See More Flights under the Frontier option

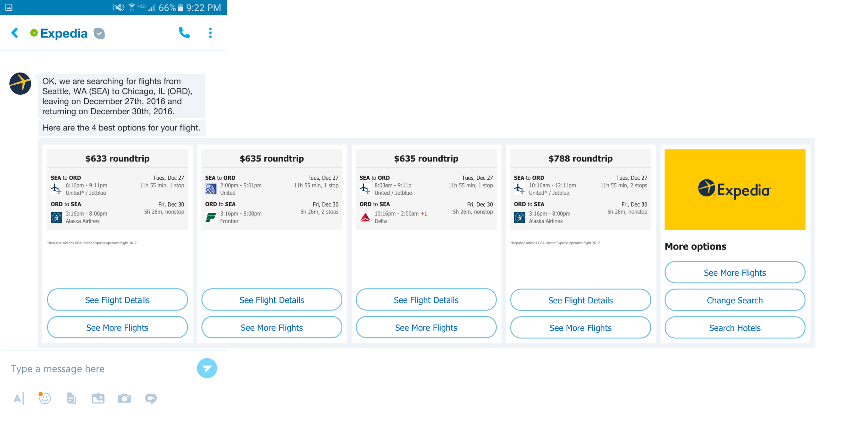coord(272,327)
